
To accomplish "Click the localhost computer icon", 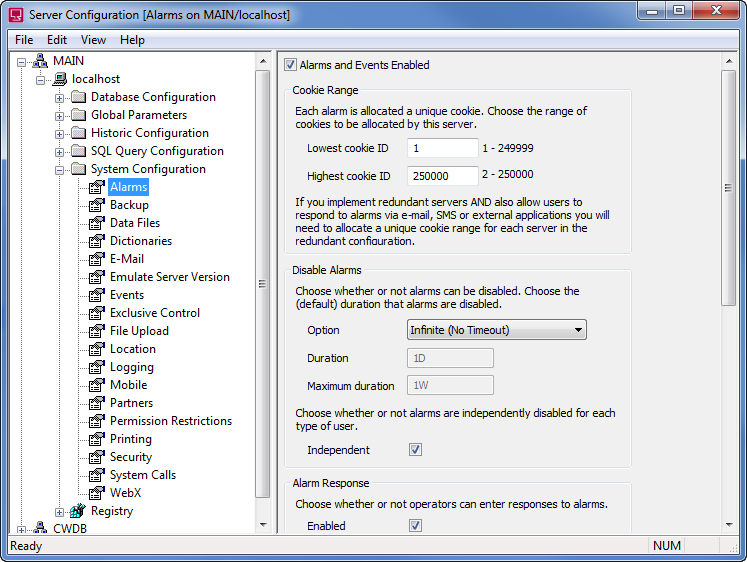I will click(x=59, y=79).
